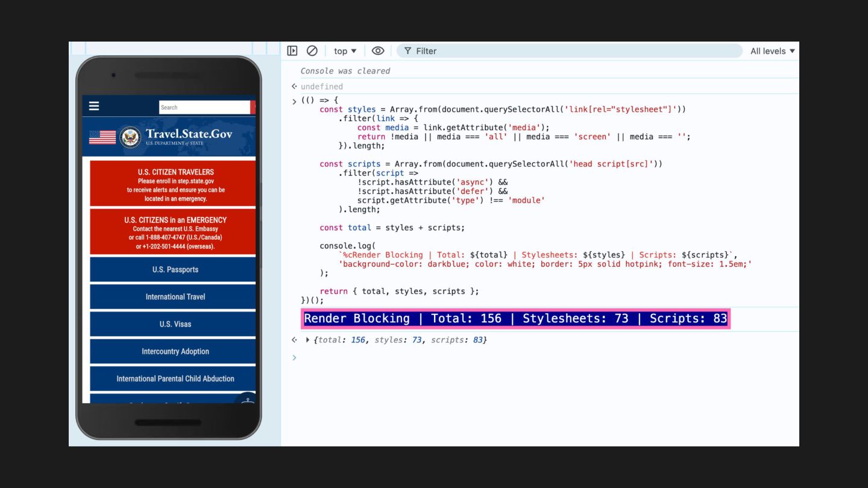The width and height of the screenshot is (868, 488).
Task: Click the 'const total = styles + scripts;' line
Action: [392, 228]
